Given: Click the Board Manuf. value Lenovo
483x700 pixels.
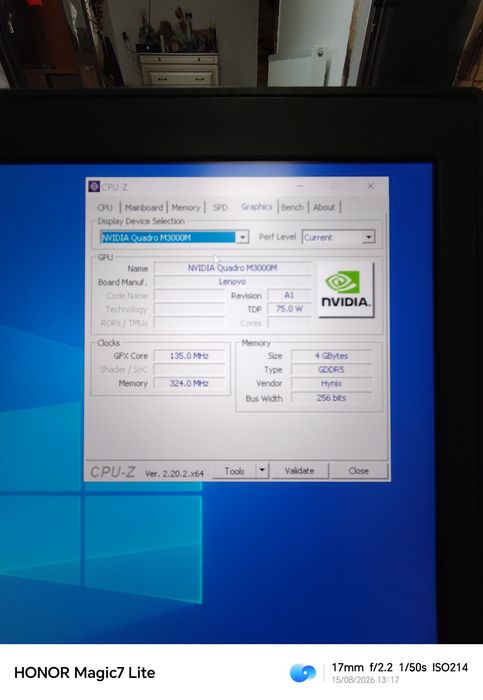Looking at the screenshot, I should tap(233, 282).
